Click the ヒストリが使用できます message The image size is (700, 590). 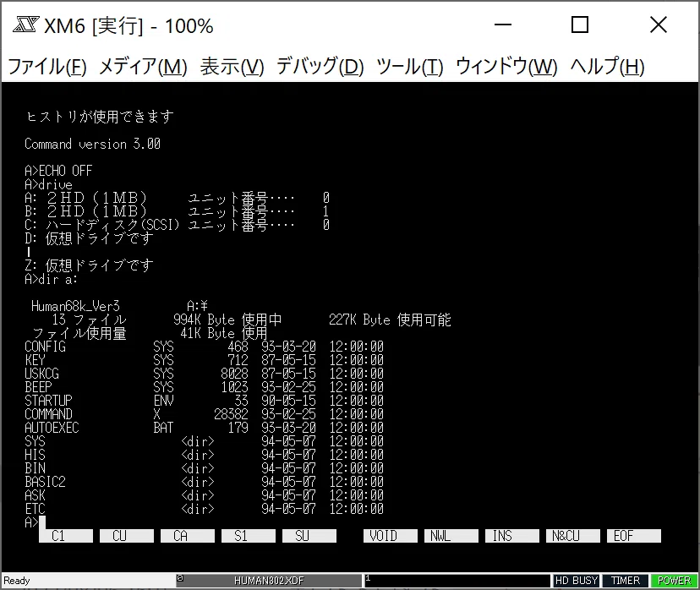tap(100, 117)
